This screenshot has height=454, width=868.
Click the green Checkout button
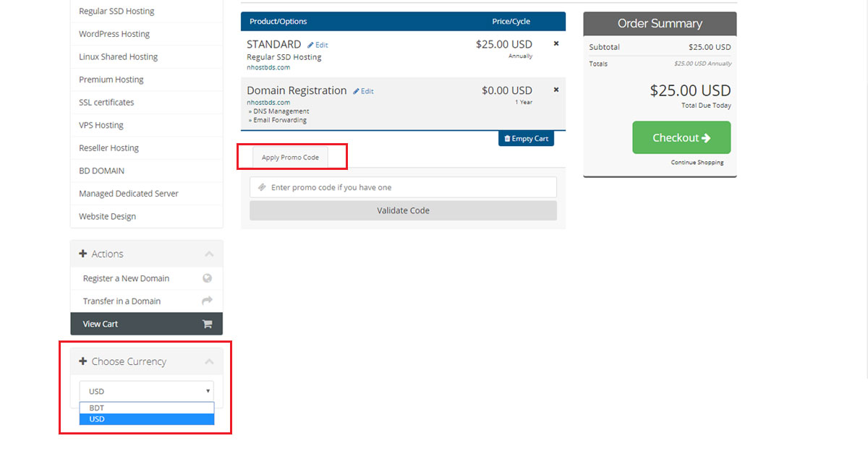click(x=681, y=137)
